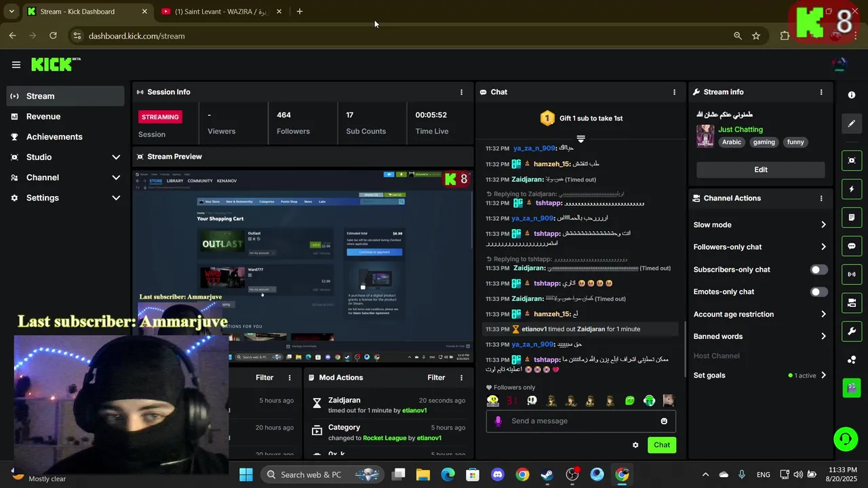Click Just Chatting category link
The width and height of the screenshot is (868, 488).
(741, 129)
